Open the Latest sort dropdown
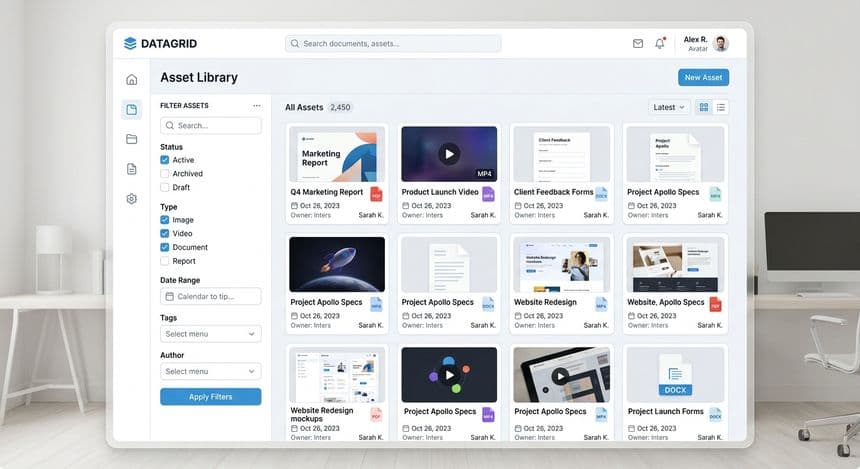The image size is (860, 469). click(669, 108)
